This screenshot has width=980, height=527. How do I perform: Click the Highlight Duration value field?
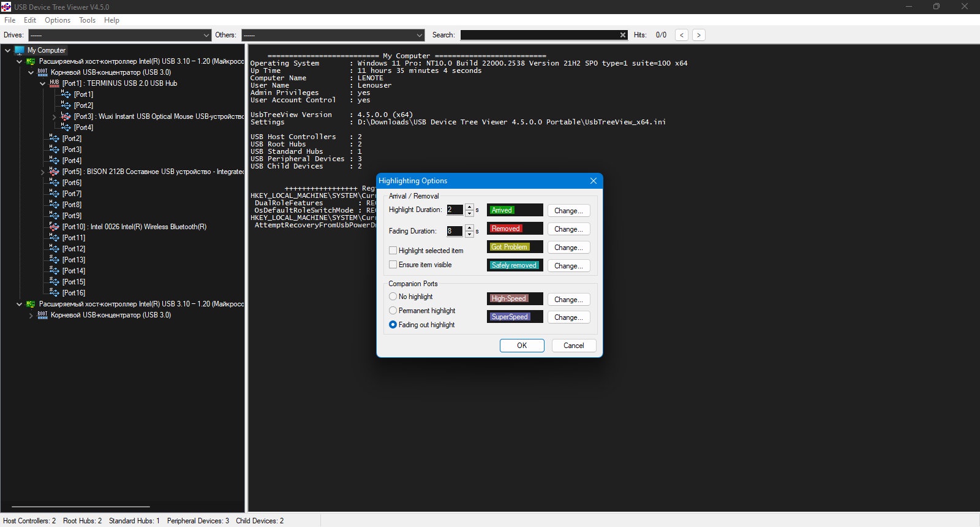(455, 210)
